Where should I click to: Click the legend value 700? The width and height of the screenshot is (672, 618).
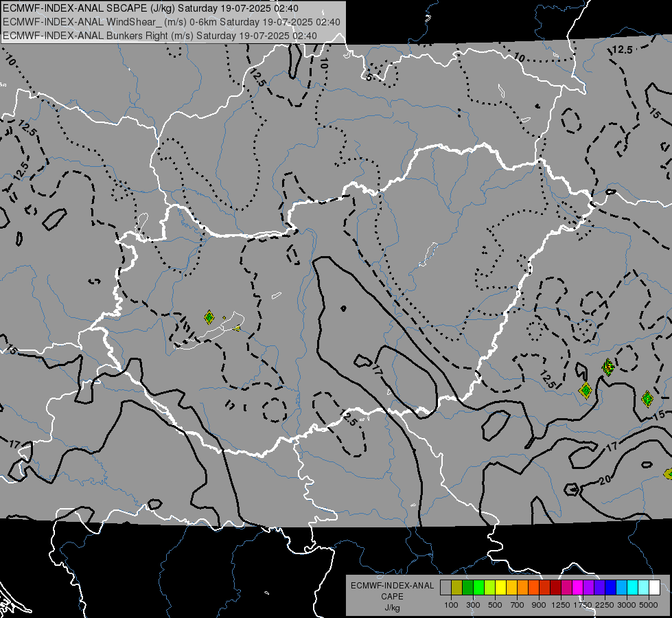pos(518,605)
